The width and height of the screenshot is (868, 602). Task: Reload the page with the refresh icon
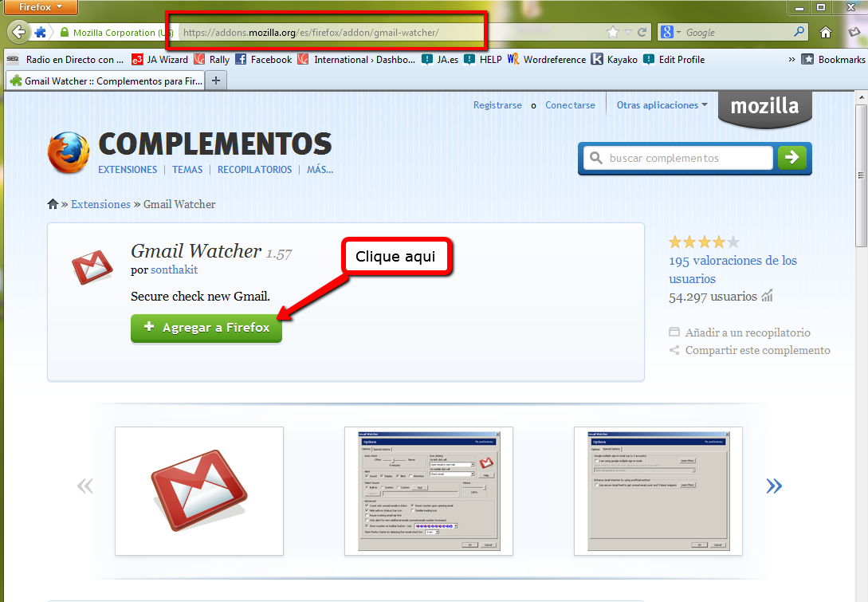click(x=642, y=33)
